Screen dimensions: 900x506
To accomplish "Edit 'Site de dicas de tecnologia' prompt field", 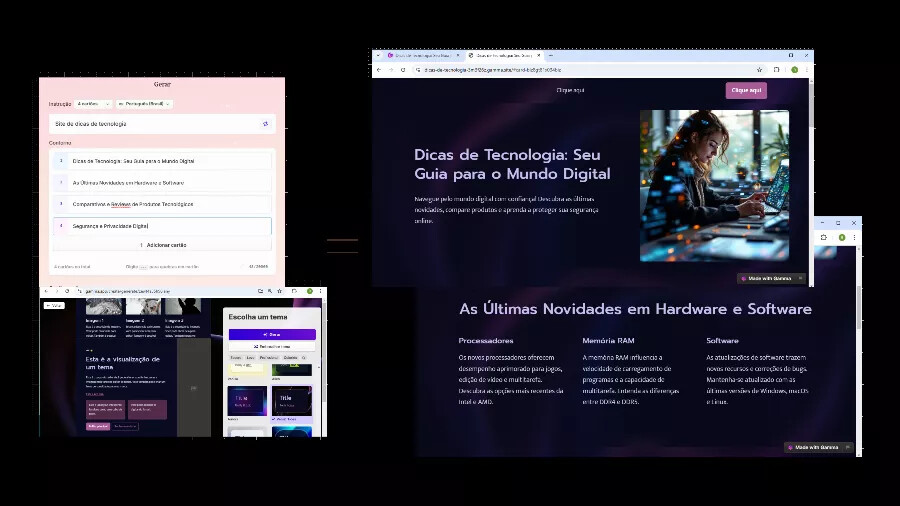I will click(162, 124).
